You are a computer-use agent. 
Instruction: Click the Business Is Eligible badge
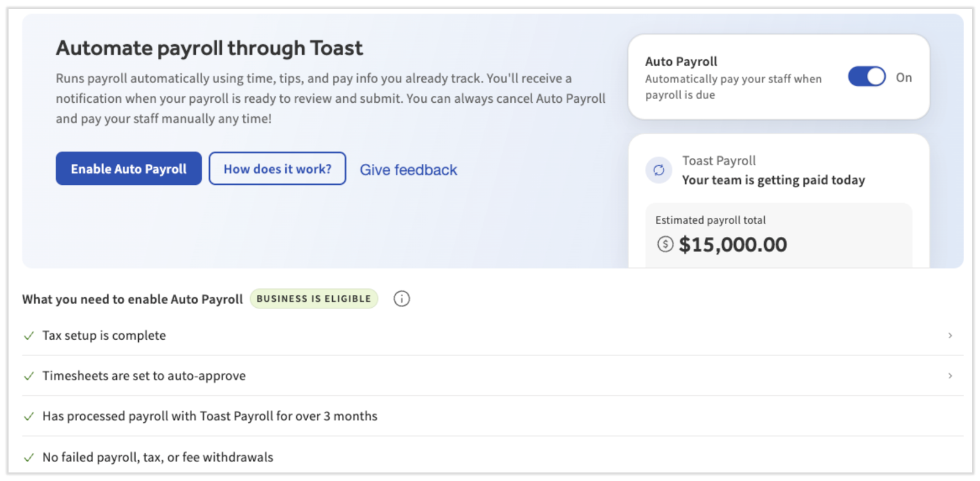point(313,299)
